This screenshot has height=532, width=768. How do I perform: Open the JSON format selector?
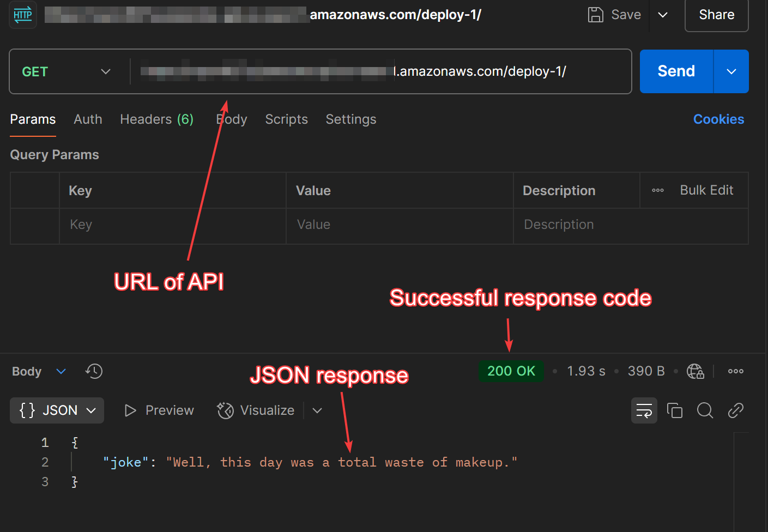(57, 410)
